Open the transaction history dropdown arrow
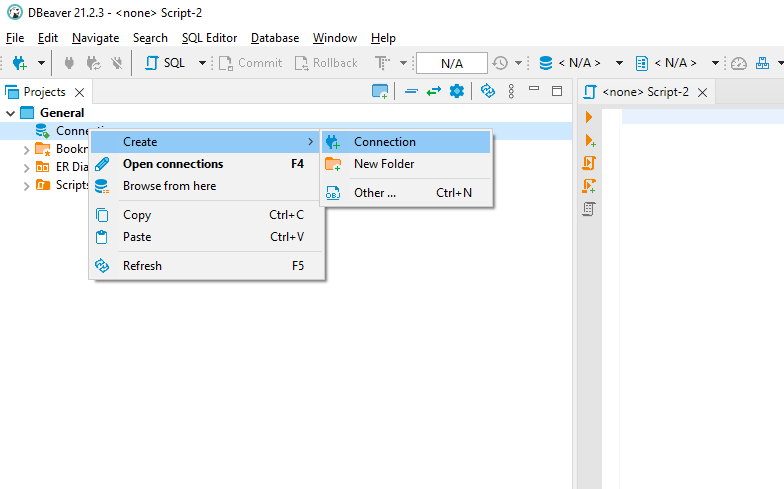The image size is (784, 489). (518, 63)
